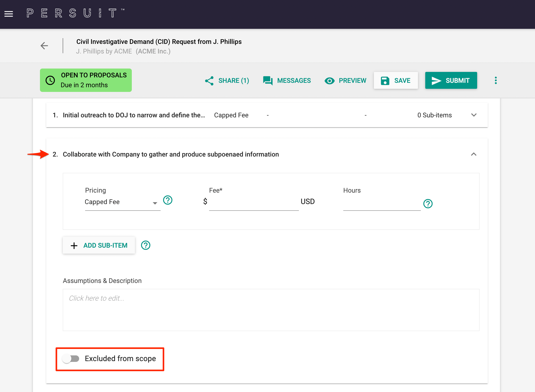Open help for the Hours field
Viewport: 535px width, 392px height.
pyautogui.click(x=428, y=204)
